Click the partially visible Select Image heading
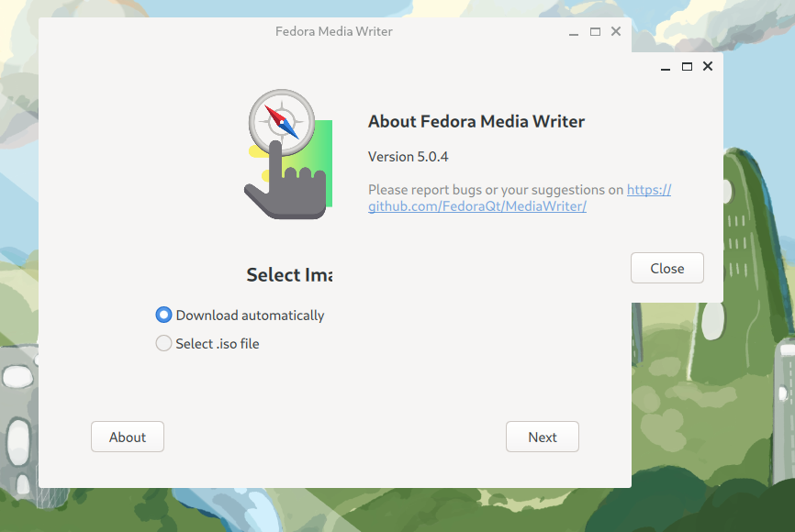Screen dimensions: 795x532 (x=289, y=274)
